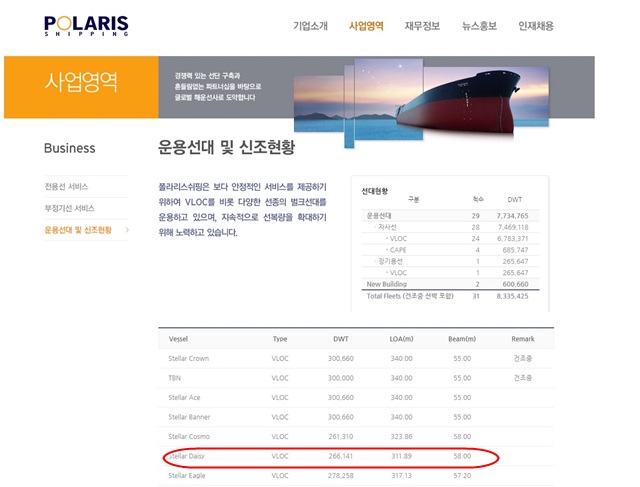
Task: Select 운용선대 및 신조현황 in sidebar
Action: (78, 230)
